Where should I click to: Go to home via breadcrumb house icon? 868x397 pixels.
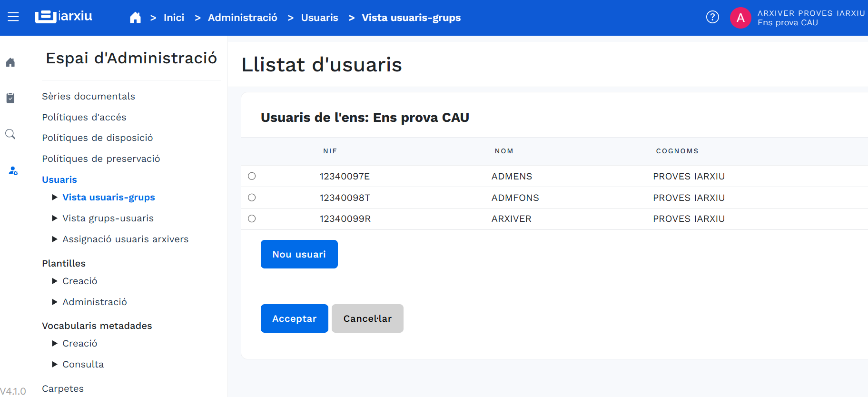coord(135,18)
